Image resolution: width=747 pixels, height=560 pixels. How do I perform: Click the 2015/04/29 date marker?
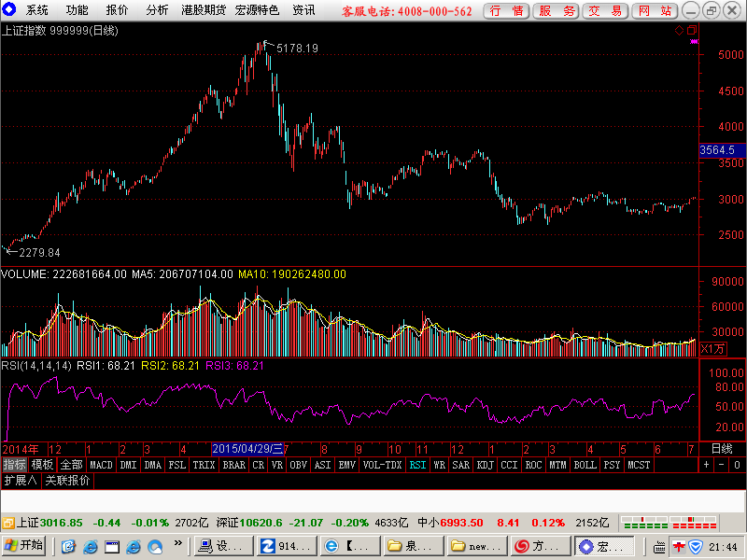coord(247,449)
